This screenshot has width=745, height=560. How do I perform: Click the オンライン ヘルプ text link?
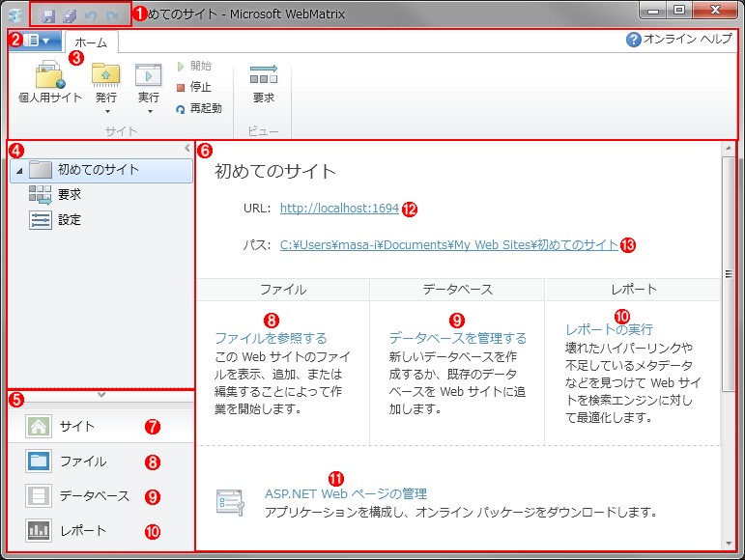pyautogui.click(x=688, y=39)
